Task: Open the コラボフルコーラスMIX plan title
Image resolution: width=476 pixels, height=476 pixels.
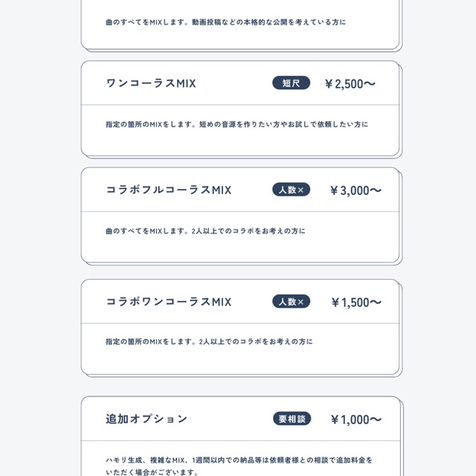Action: pyautogui.click(x=169, y=190)
